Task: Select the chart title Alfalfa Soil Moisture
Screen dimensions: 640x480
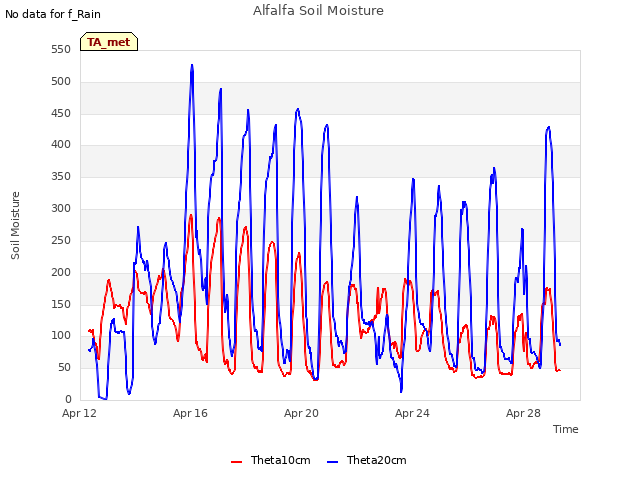Action: tap(318, 11)
